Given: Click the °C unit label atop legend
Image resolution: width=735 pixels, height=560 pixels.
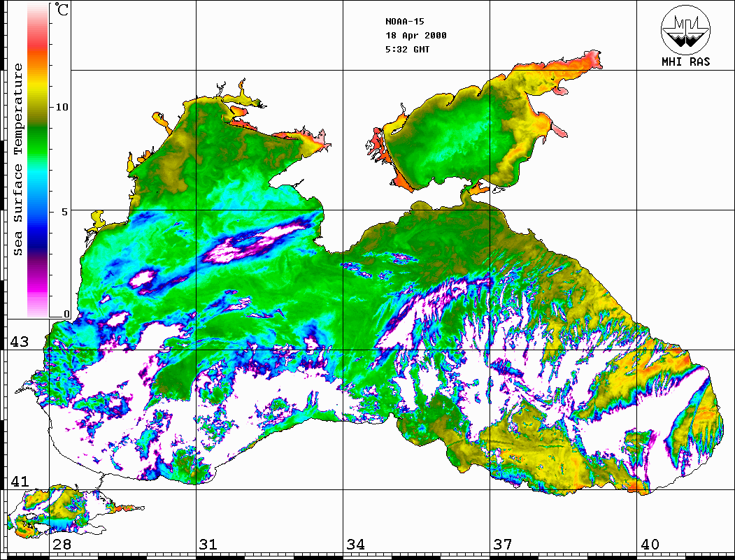Looking at the screenshot, I should click(61, 9).
